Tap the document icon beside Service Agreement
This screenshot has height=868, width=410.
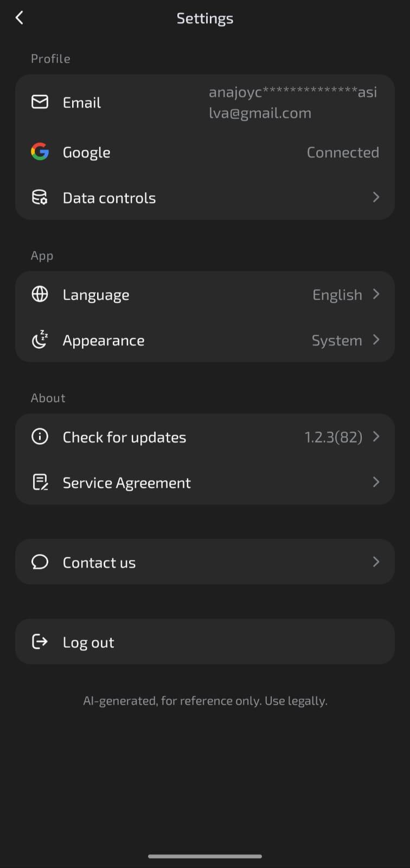tap(40, 482)
